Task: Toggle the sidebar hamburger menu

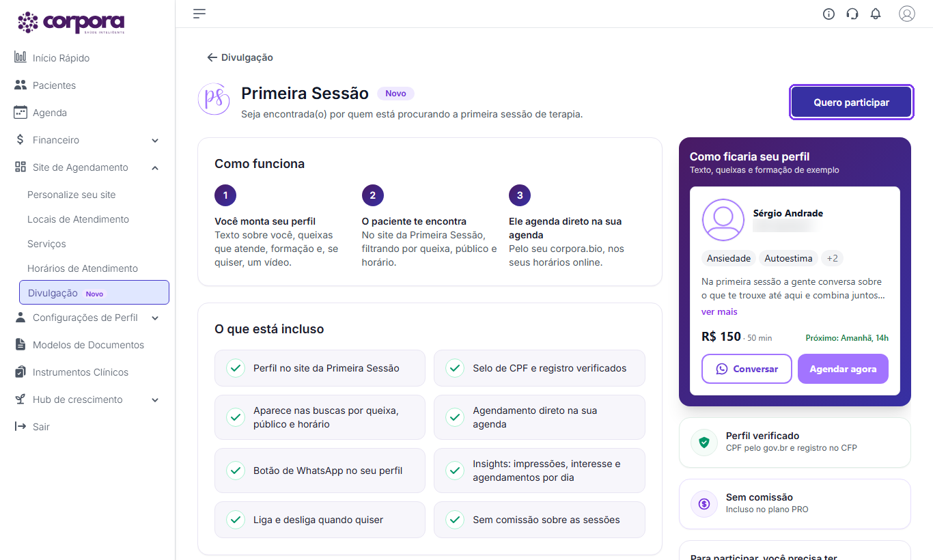Action: pos(199,14)
